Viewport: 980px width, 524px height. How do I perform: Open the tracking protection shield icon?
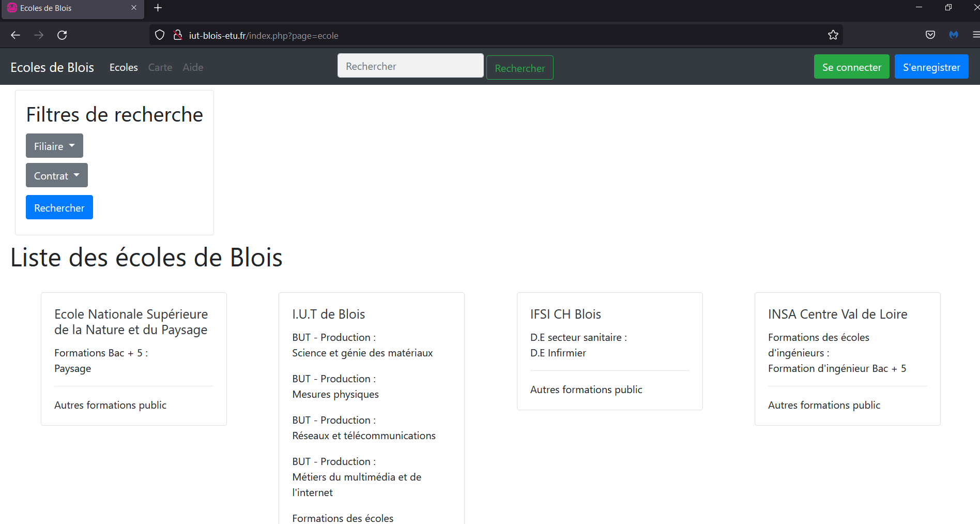point(160,35)
